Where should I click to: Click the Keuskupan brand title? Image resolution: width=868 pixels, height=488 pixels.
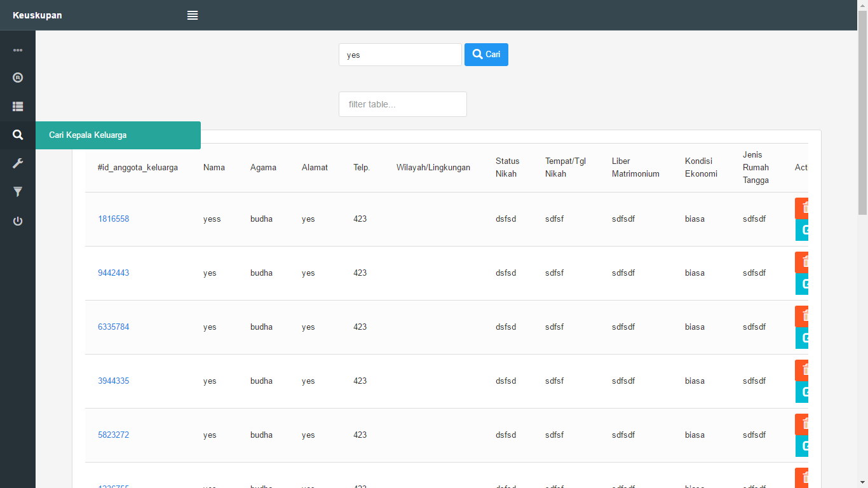pyautogui.click(x=37, y=15)
